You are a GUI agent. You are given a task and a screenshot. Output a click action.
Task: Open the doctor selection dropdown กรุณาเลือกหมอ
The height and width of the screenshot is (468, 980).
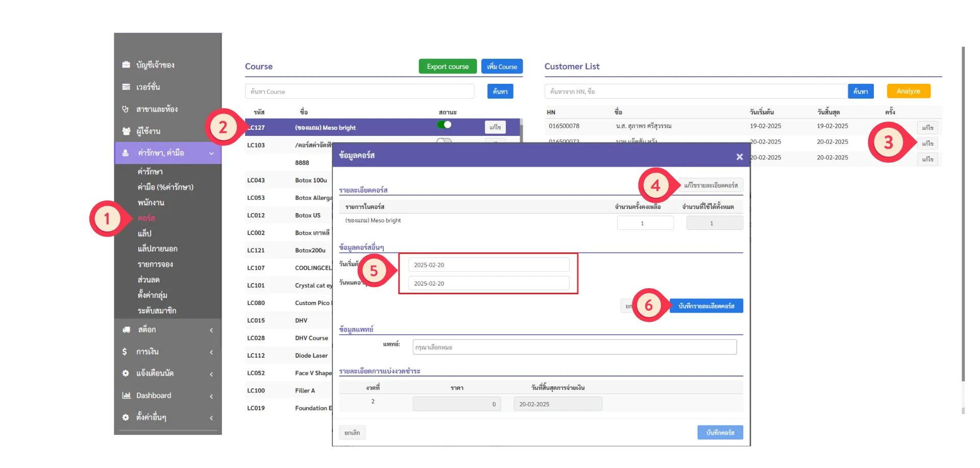click(574, 347)
